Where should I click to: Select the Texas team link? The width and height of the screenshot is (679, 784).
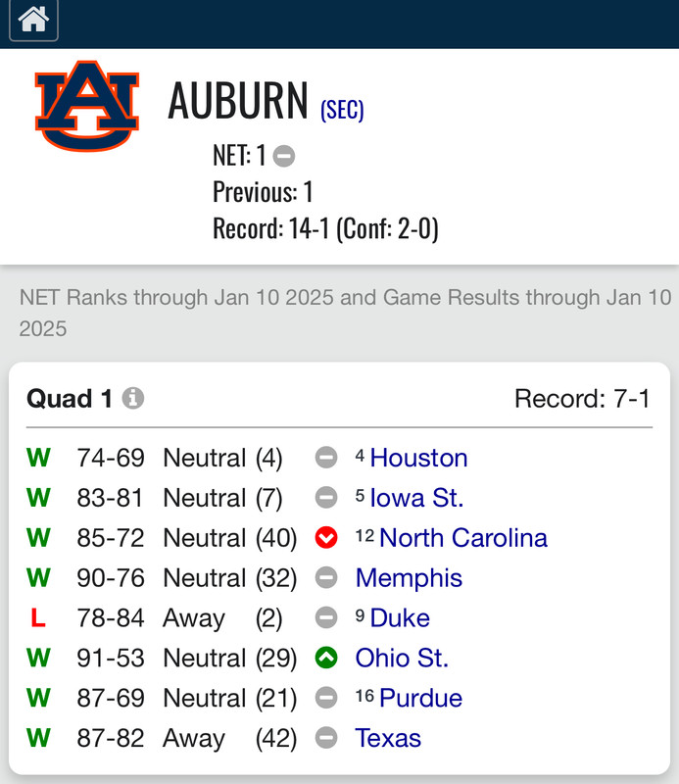388,739
